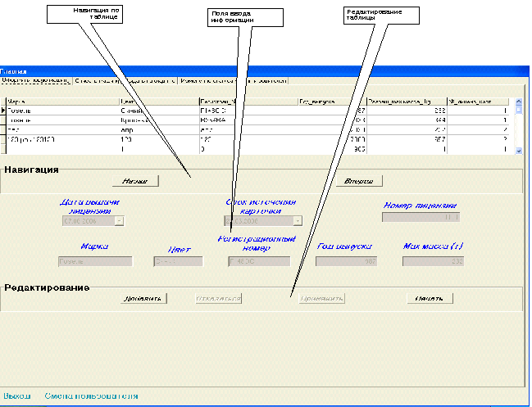Click the Цвет column header in the table

click(160, 102)
